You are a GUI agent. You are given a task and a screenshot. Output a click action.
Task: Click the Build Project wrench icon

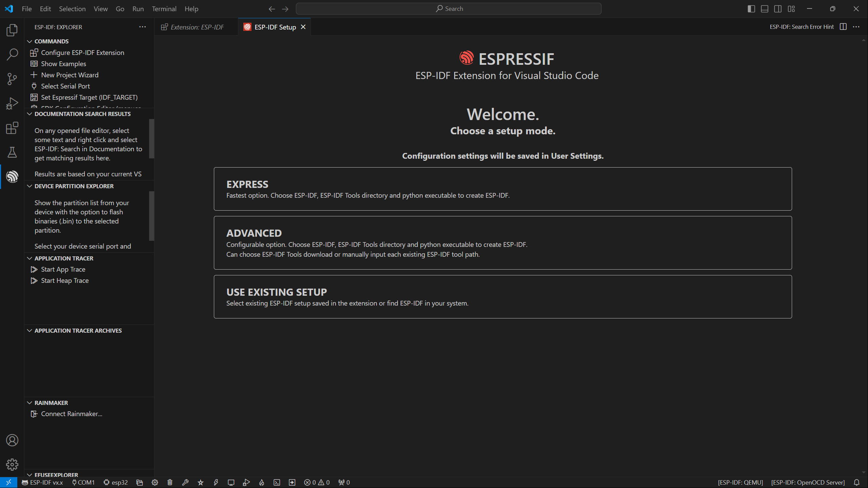tap(185, 482)
